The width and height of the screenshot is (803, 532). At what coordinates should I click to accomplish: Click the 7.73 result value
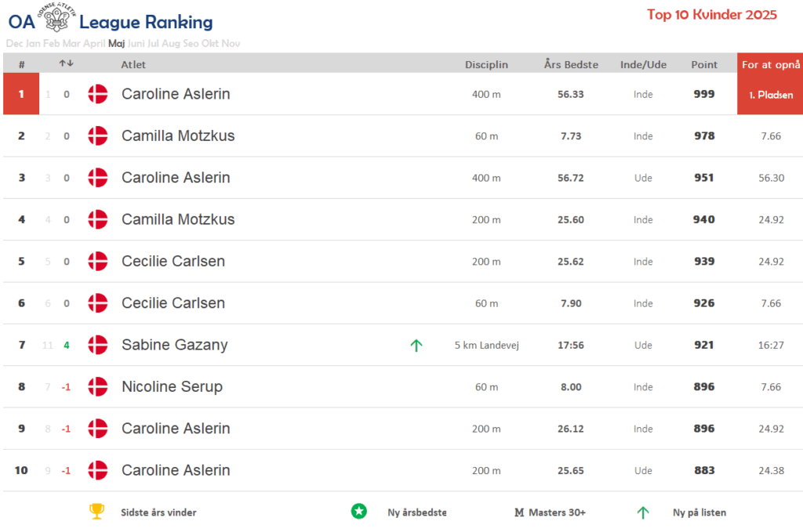[x=571, y=136]
